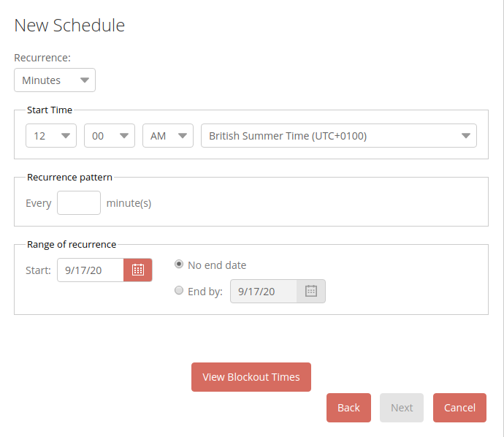The height and width of the screenshot is (437, 504).
Task: Click the New Schedule heading
Action: (69, 26)
